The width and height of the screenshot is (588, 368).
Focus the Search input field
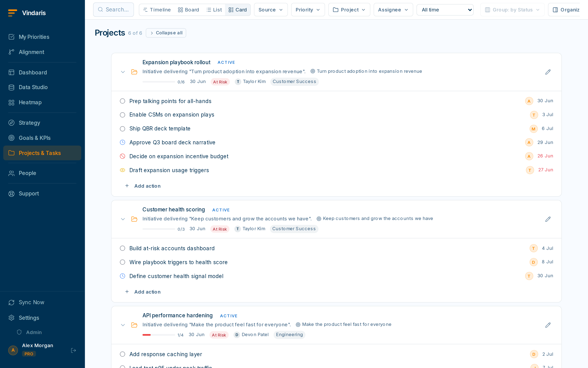pos(114,10)
